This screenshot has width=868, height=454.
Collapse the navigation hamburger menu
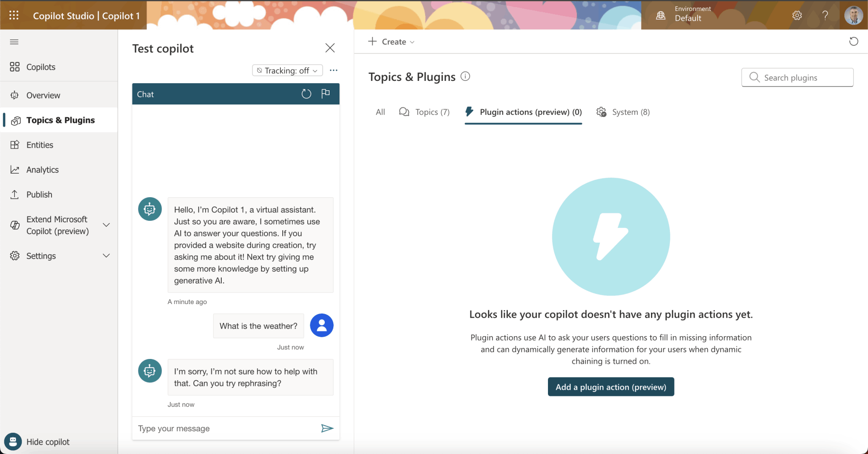point(14,42)
